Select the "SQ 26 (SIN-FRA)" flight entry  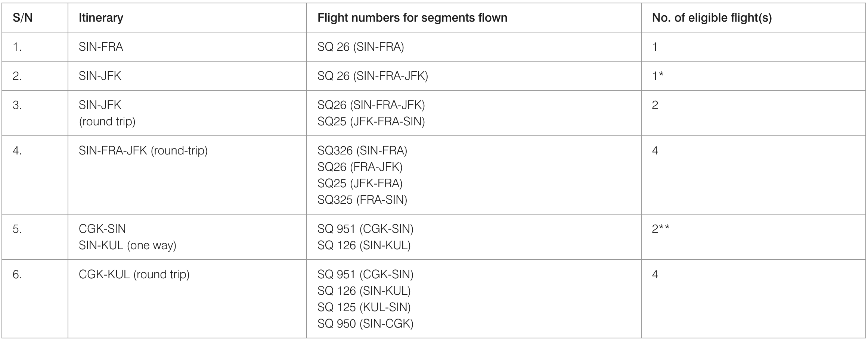point(361,47)
